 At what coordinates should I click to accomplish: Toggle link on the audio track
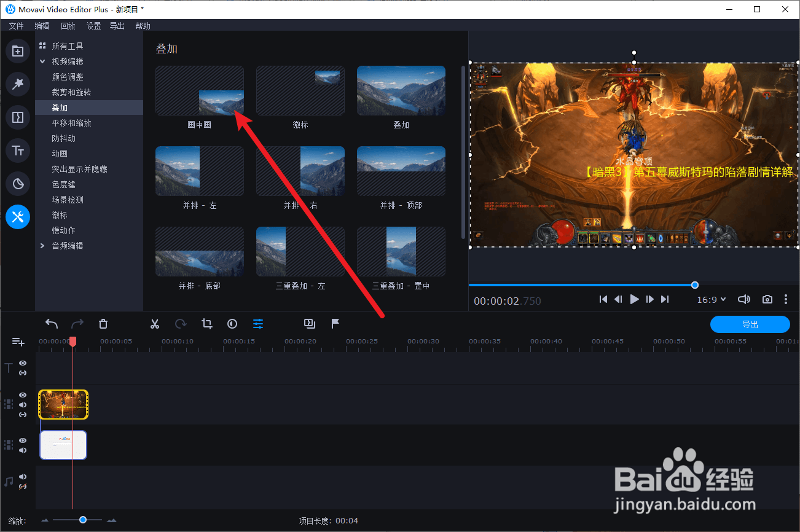click(x=23, y=487)
